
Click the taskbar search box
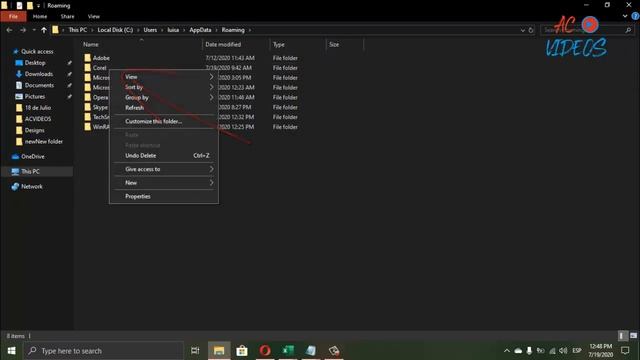(x=104, y=351)
